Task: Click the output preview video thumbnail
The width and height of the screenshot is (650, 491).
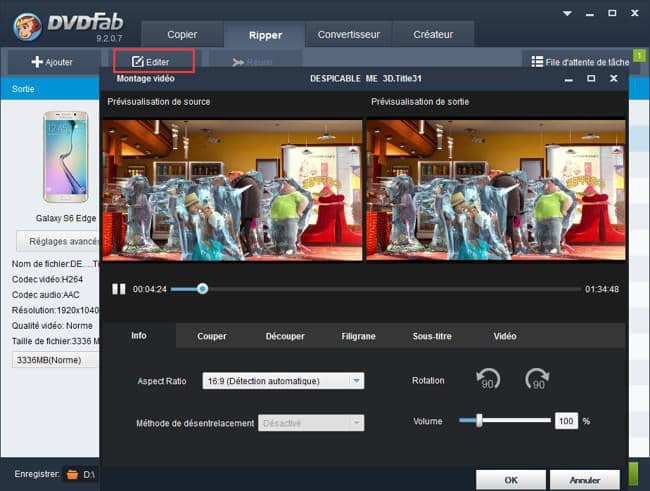Action: coord(496,190)
